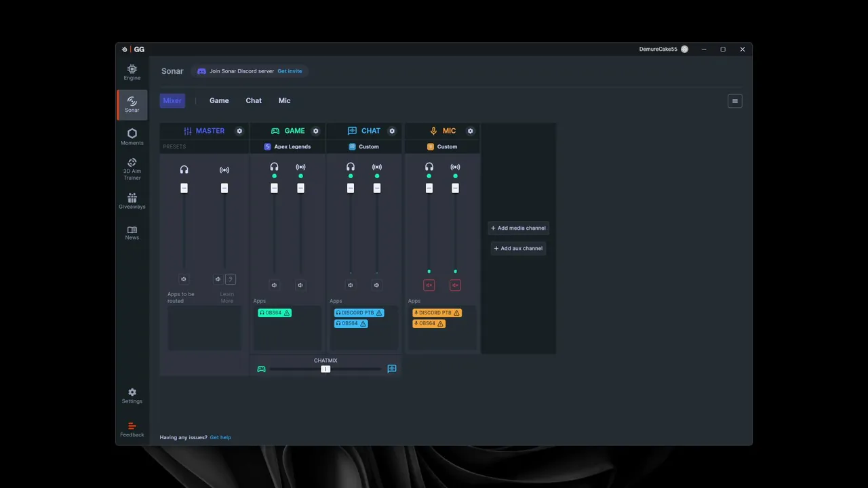Image resolution: width=868 pixels, height=488 pixels.
Task: Click the game controller icon in ChatMix
Action: pos(261,369)
